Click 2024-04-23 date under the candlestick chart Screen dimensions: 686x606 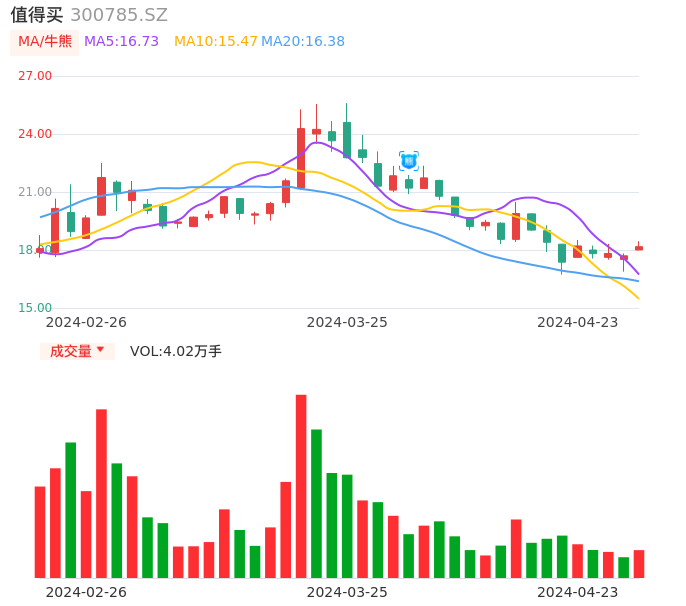pyautogui.click(x=578, y=322)
